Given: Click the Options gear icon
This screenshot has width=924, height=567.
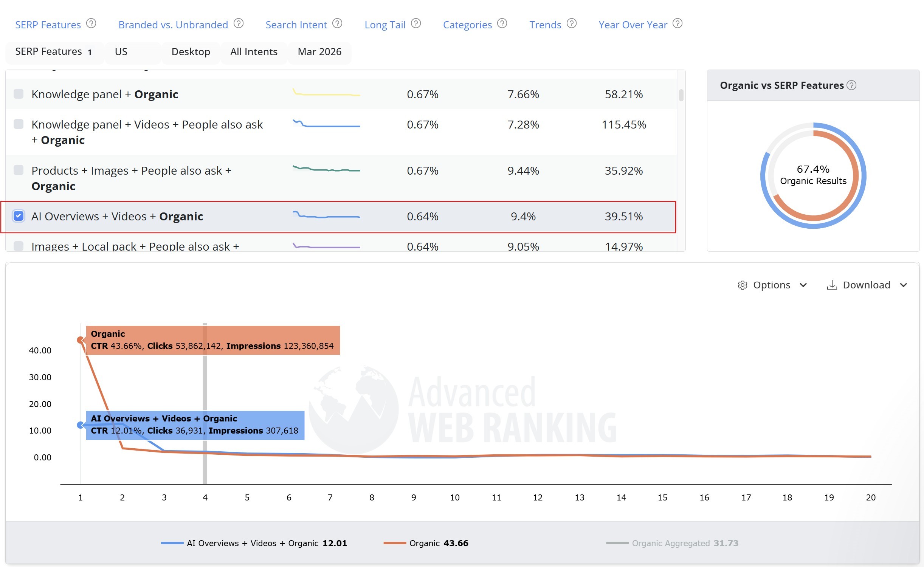Looking at the screenshot, I should [x=743, y=285].
